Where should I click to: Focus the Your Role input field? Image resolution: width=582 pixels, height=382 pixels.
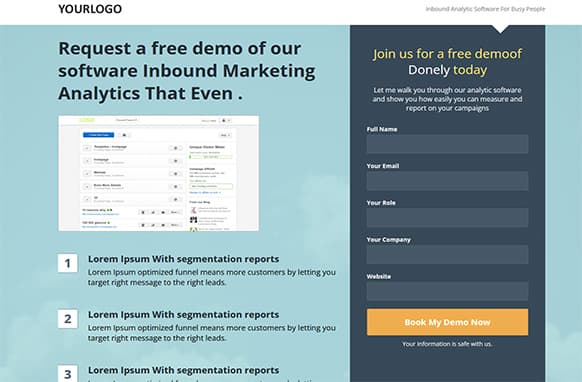point(447,218)
